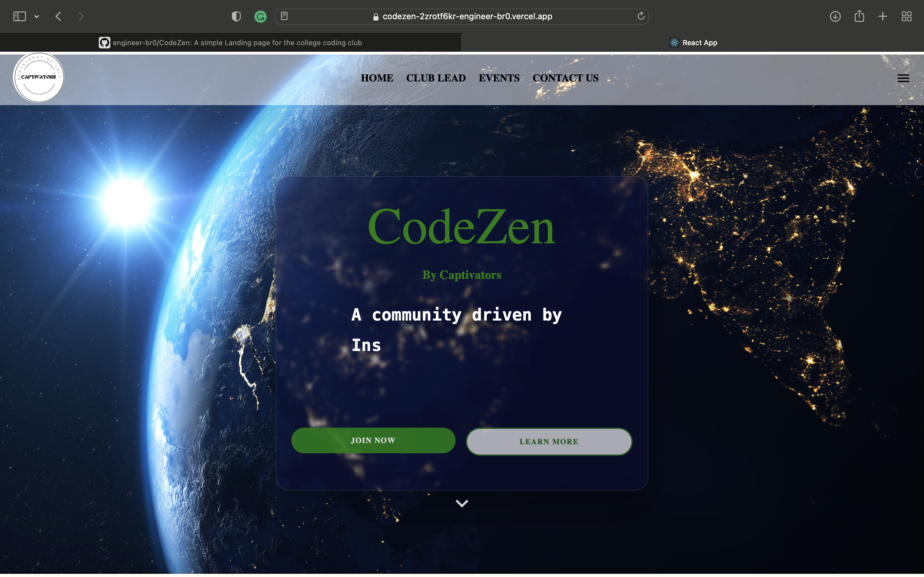The height and width of the screenshot is (577, 924).
Task: Toggle the Safari sidebar icon
Action: click(x=19, y=16)
